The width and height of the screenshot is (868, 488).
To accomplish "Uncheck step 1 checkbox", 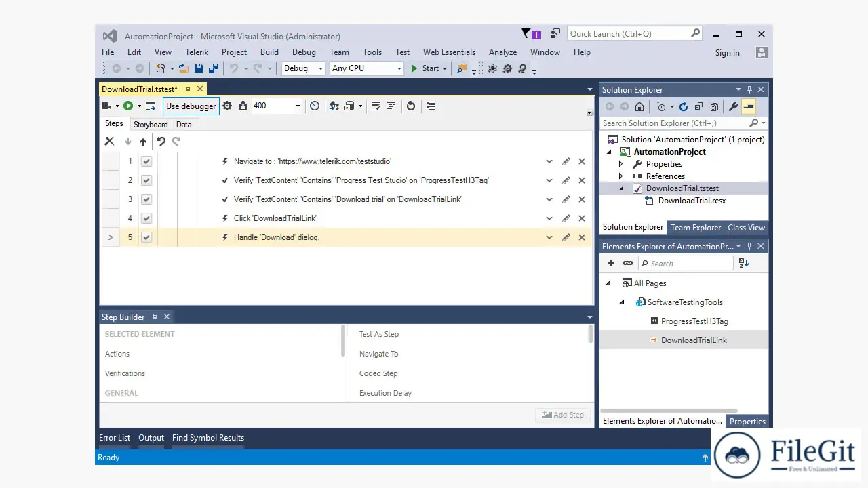I will (x=146, y=161).
